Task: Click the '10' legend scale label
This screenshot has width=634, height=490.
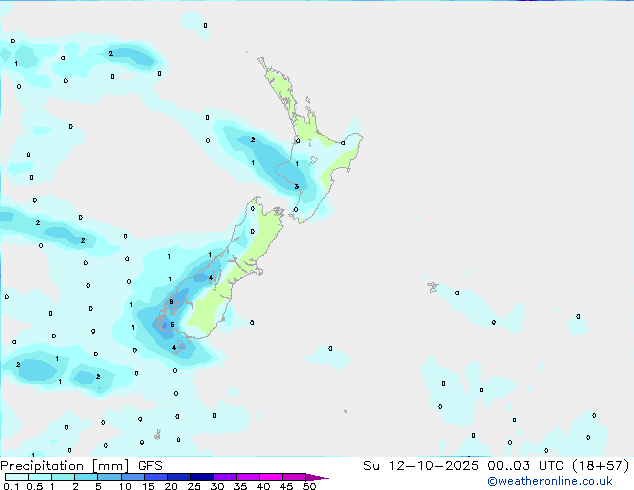Action: [125, 486]
